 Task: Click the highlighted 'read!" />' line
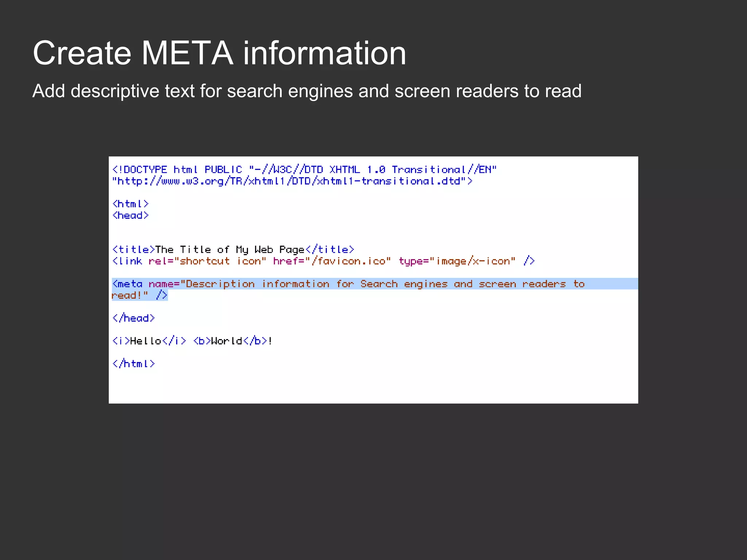140,295
